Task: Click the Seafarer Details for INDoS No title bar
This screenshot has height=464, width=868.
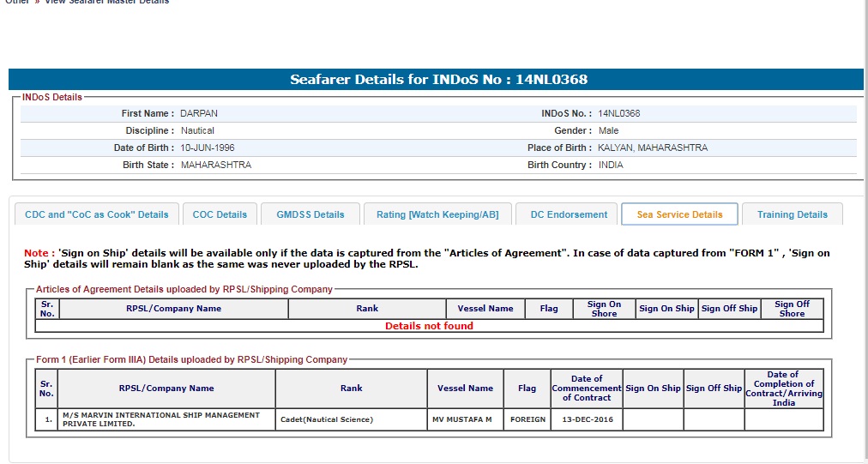Action: pyautogui.click(x=437, y=80)
